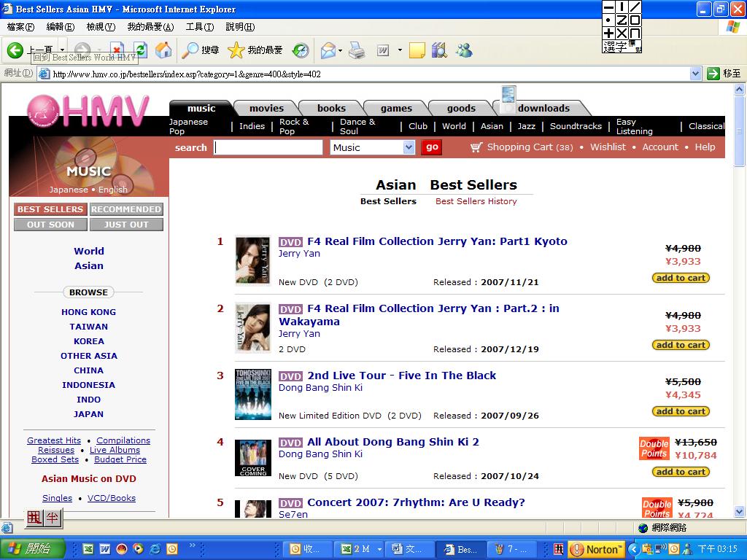Image resolution: width=747 pixels, height=560 pixels.
Task: Browse the HONG KONG category
Action: [x=88, y=312]
